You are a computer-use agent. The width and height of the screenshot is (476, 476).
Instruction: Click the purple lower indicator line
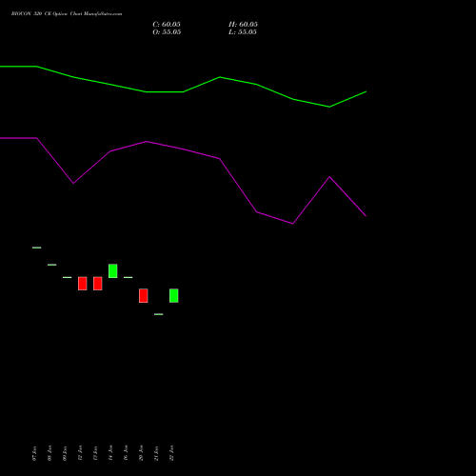(183, 149)
